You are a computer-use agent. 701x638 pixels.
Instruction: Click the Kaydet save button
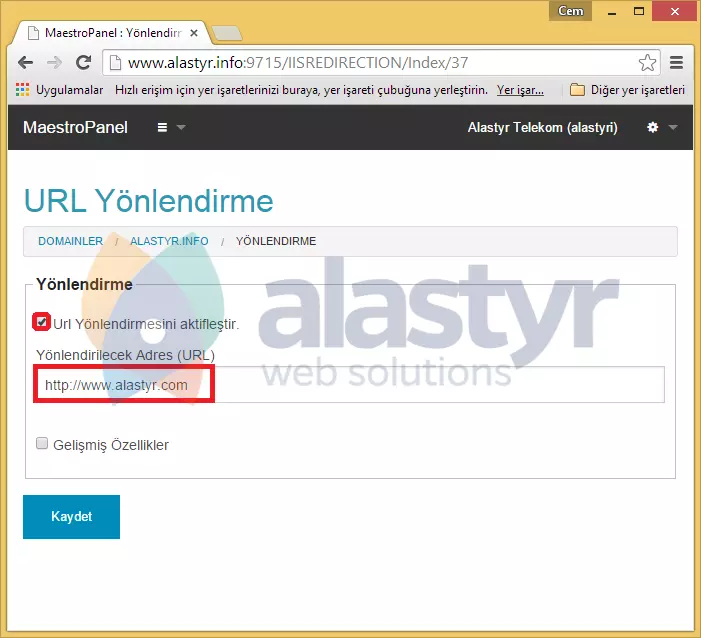(72, 517)
